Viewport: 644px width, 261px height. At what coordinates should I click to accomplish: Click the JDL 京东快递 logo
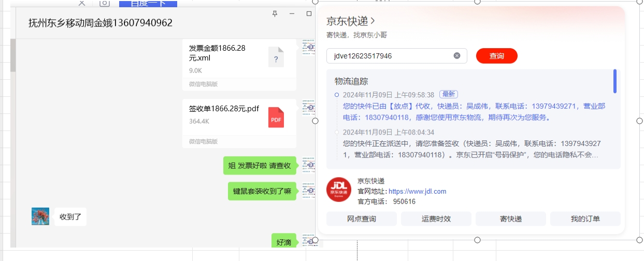click(339, 190)
